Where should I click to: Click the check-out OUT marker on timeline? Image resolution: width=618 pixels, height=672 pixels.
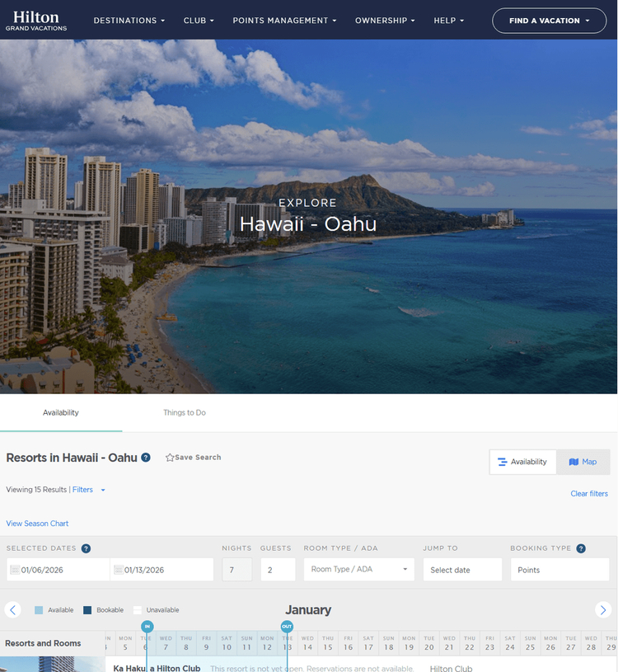287,627
